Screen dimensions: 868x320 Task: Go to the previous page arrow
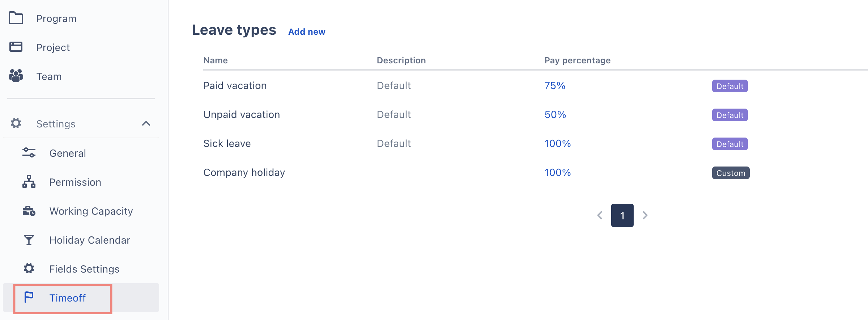coord(600,215)
